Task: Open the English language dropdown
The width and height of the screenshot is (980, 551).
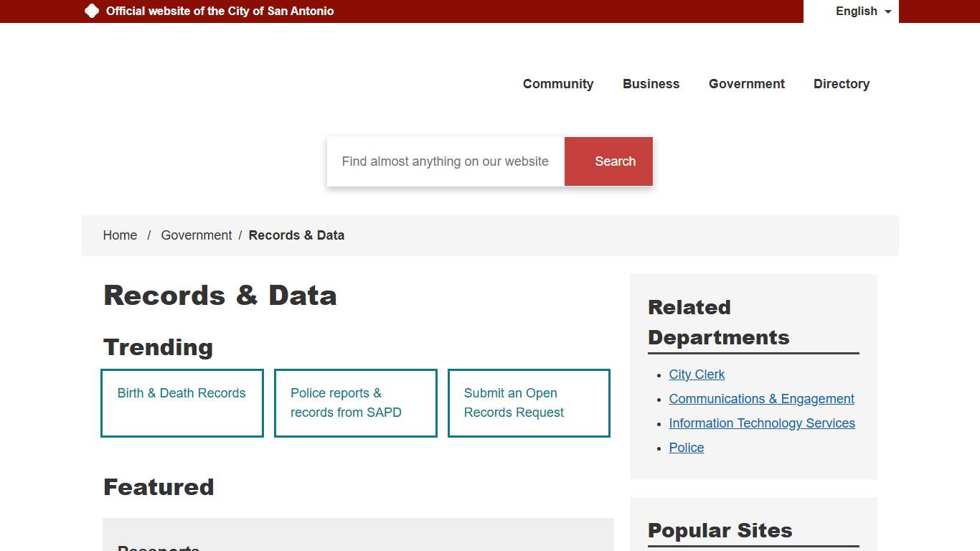Action: click(x=856, y=11)
